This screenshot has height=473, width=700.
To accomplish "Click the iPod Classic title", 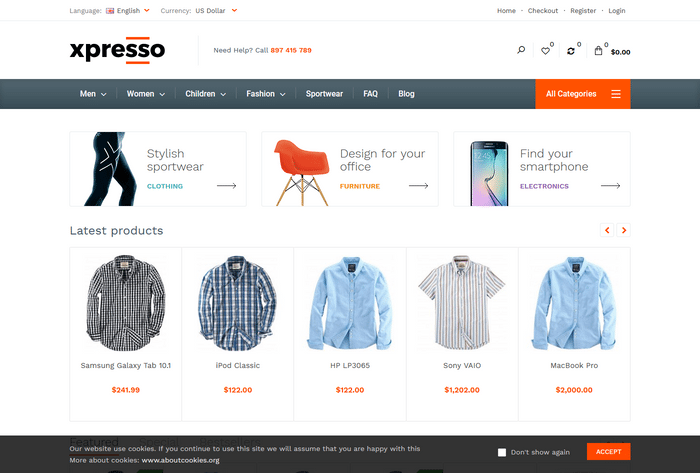I will click(x=238, y=365).
